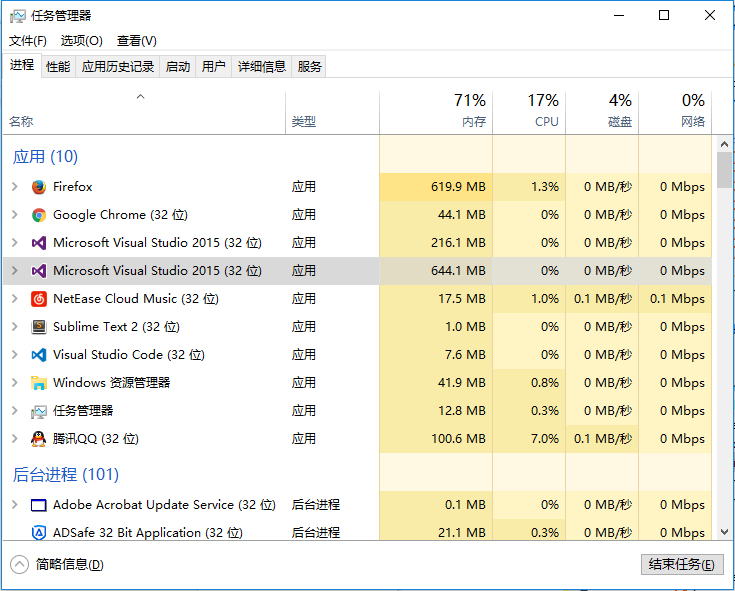Switch to the 启动 tab

coord(178,67)
